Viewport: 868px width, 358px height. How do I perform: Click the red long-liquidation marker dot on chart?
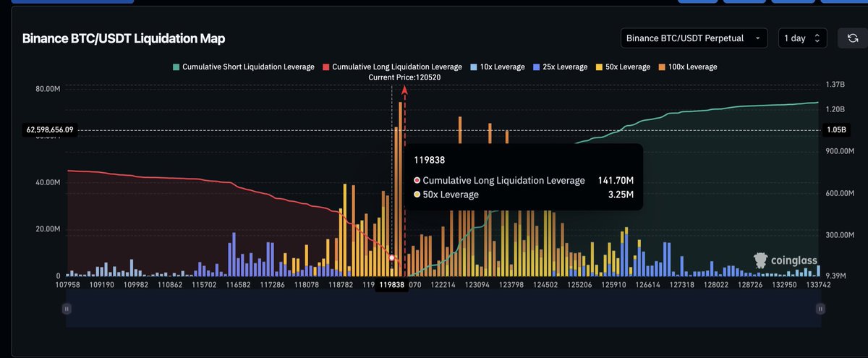(391, 257)
